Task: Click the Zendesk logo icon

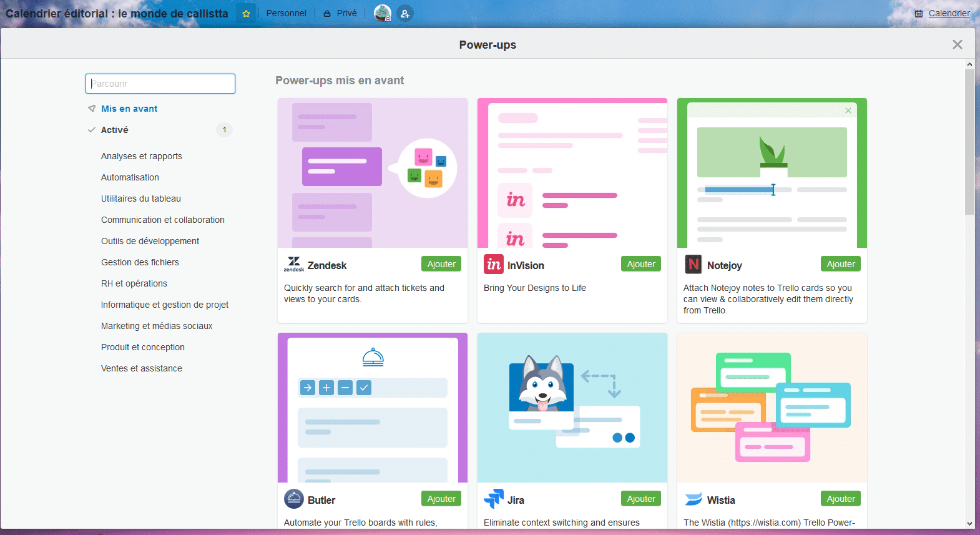Action: coord(294,265)
